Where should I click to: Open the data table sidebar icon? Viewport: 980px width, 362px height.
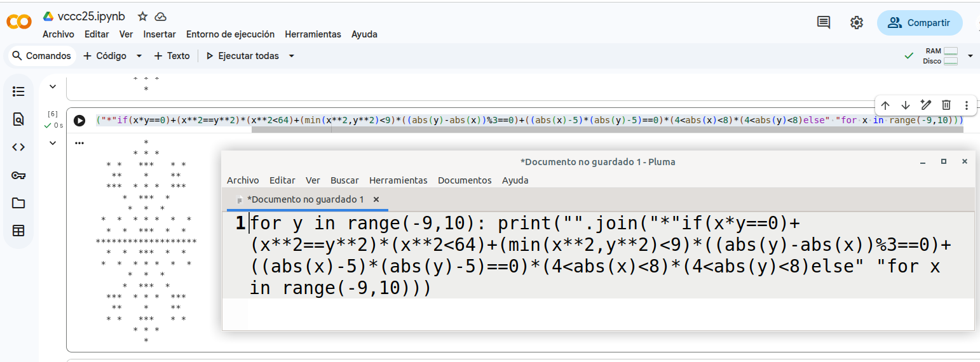point(18,231)
